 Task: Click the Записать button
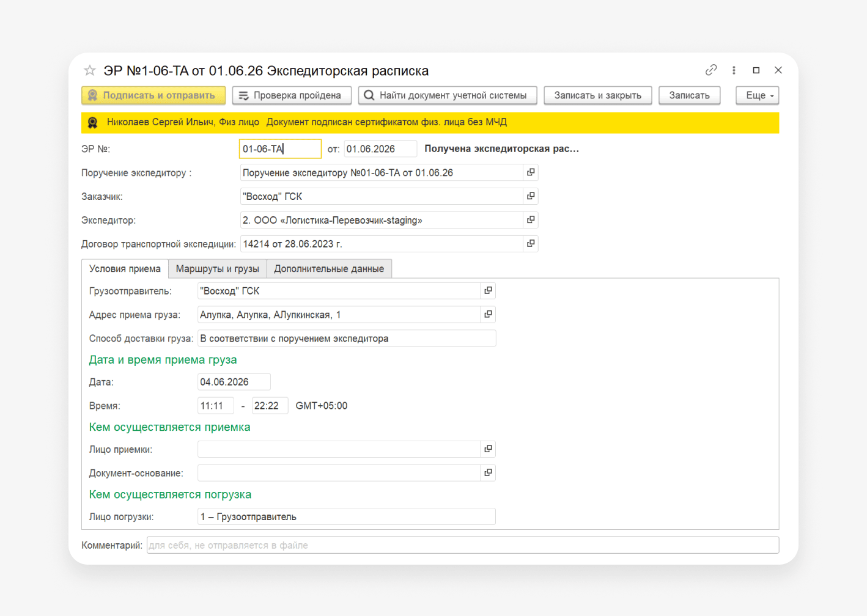[689, 95]
